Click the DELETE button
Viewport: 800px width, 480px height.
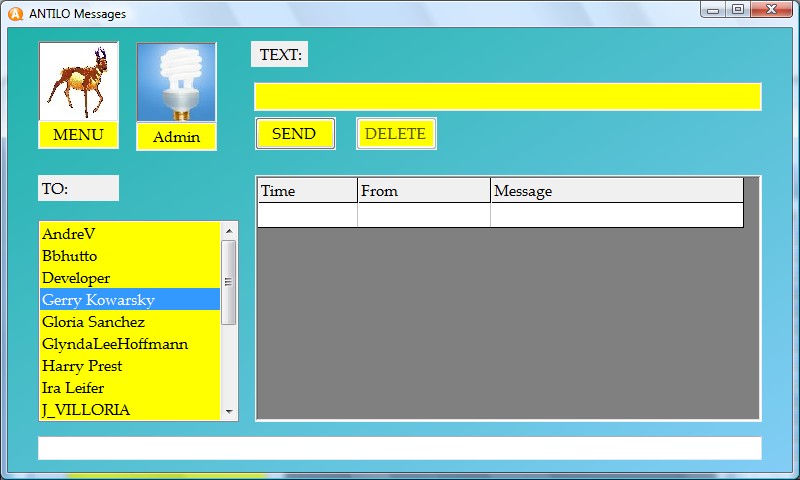point(395,134)
